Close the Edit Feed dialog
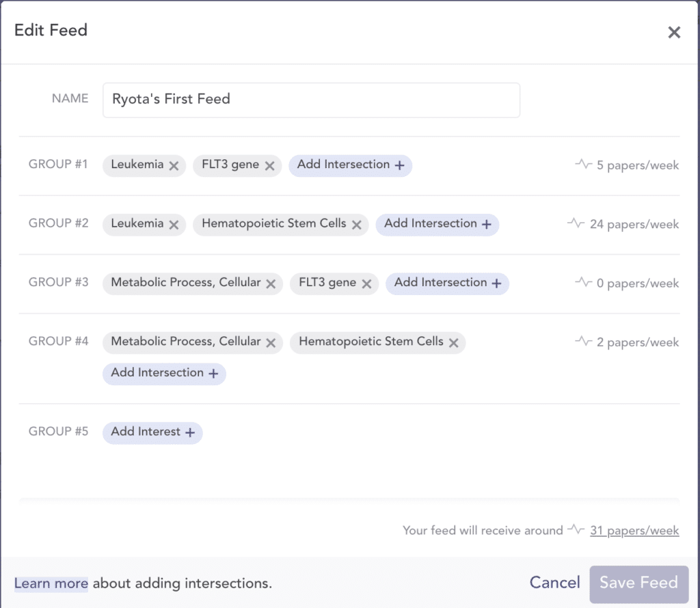The image size is (700, 608). (673, 32)
